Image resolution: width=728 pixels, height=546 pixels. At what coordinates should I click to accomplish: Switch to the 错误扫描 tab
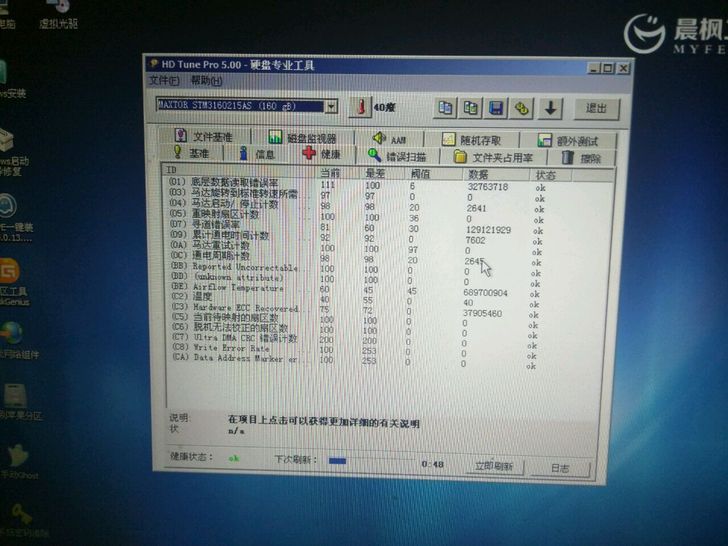coord(397,156)
